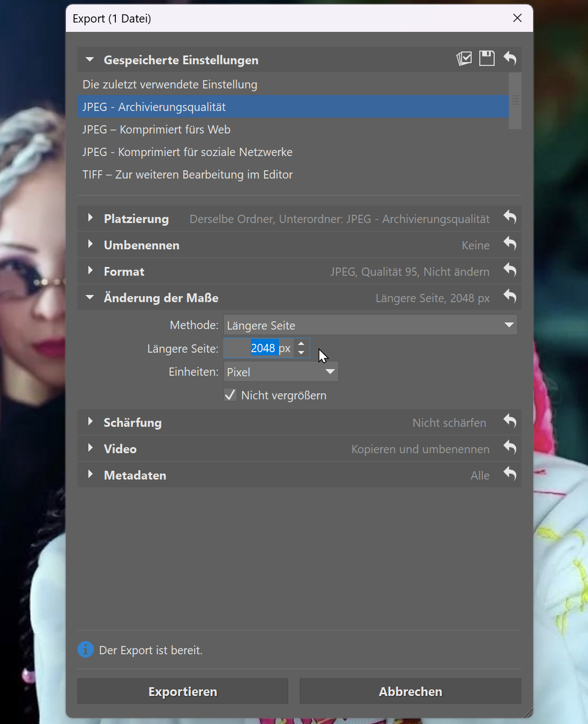Expand the Umbenennen section
The width and height of the screenshot is (588, 724).
[90, 244]
